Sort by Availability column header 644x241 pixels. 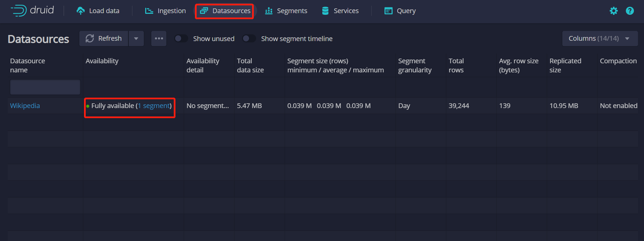coord(133,65)
